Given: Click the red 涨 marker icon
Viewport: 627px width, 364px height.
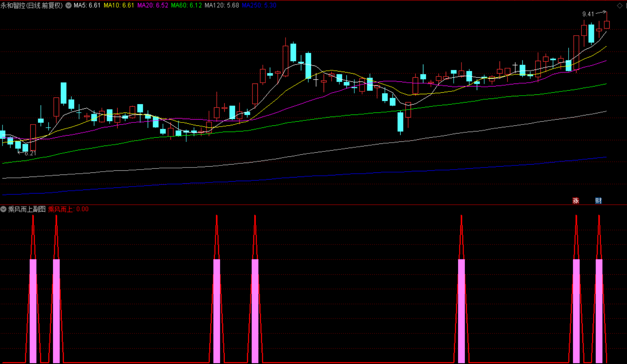Looking at the screenshot, I should click(x=576, y=201).
